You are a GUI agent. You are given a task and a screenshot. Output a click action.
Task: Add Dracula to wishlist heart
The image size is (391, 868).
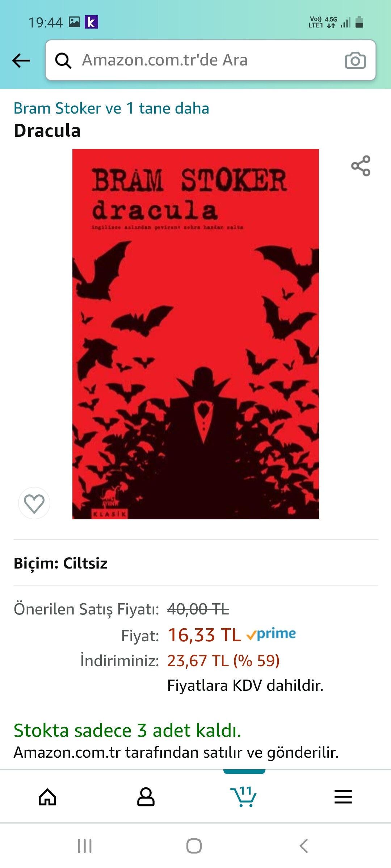point(34,503)
